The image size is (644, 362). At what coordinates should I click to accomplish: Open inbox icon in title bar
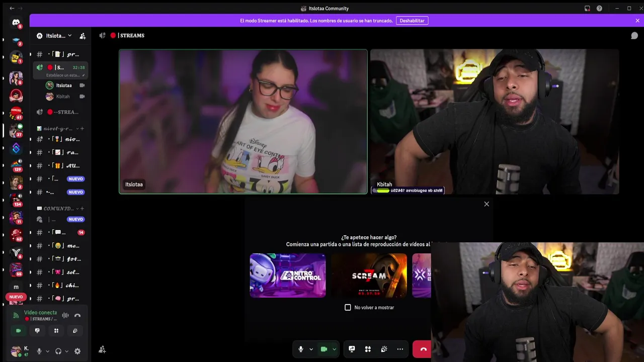(x=587, y=9)
